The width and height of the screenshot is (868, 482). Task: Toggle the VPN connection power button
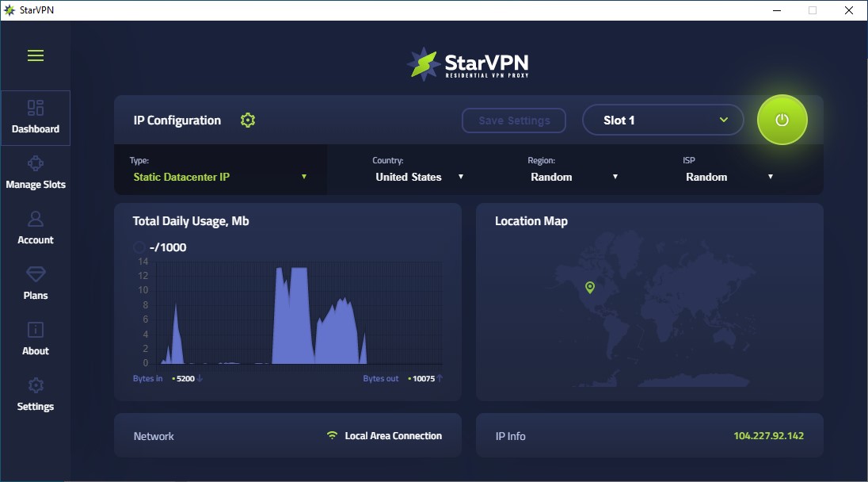[782, 120]
